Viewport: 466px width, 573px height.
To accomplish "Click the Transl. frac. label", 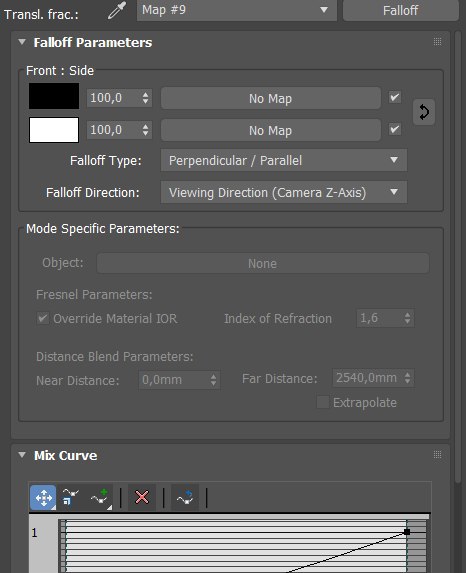I will (41, 14).
